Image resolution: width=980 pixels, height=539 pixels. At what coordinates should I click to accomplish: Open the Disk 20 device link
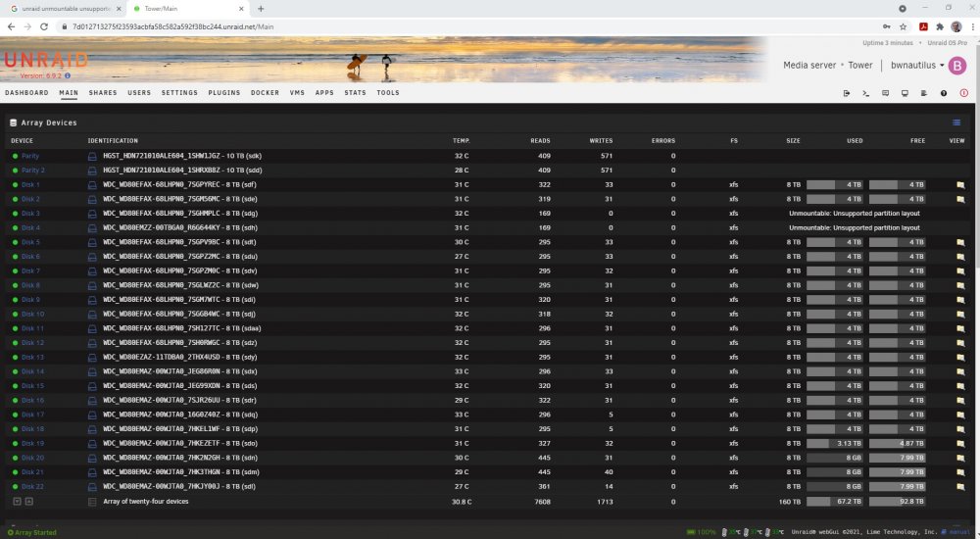pos(32,459)
